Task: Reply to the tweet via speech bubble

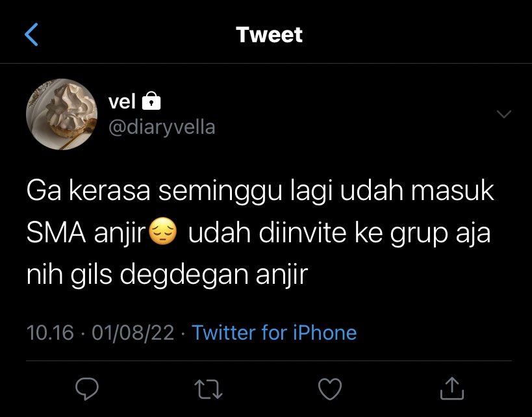Action: click(x=87, y=388)
